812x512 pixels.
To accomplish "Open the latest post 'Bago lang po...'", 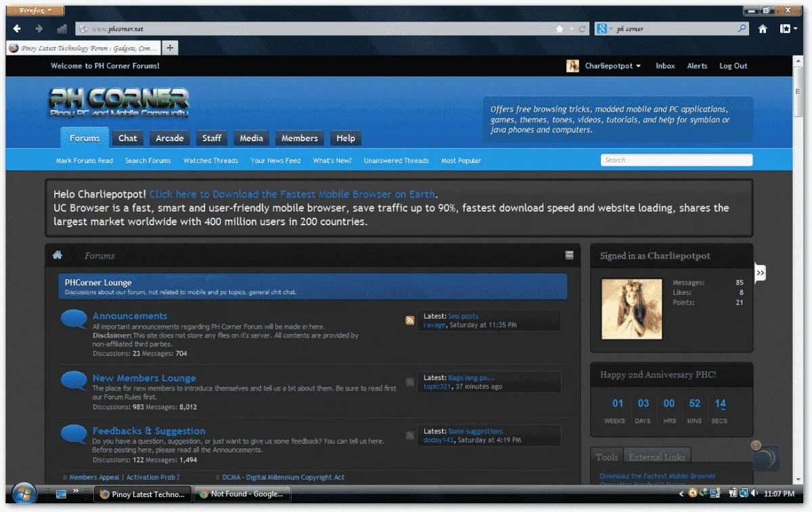I will tap(471, 378).
